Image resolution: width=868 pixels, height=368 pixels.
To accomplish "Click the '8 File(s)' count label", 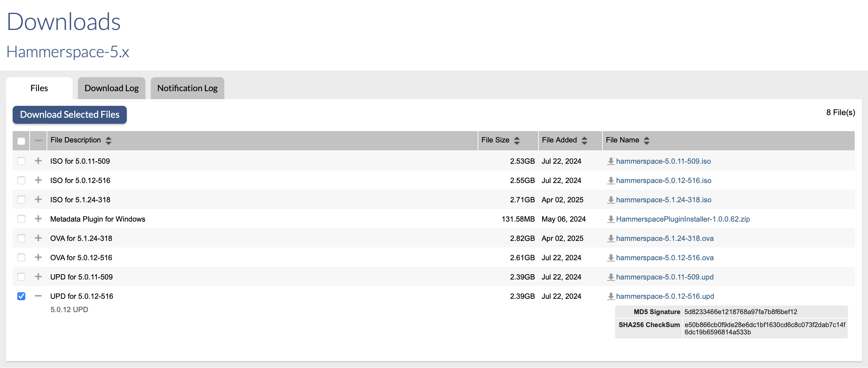I will click(x=840, y=112).
